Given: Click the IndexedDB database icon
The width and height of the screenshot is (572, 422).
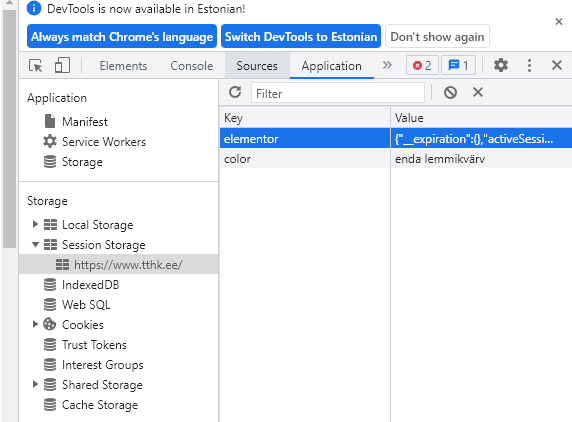Looking at the screenshot, I should [50, 284].
